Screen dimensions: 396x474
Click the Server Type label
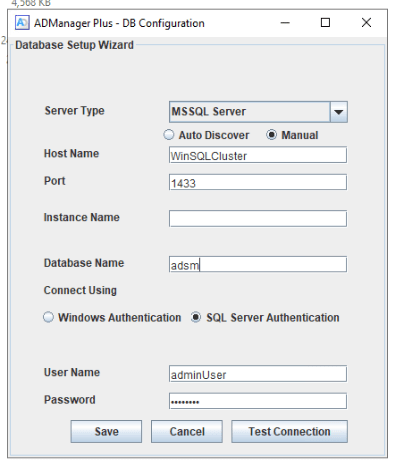coord(75,111)
